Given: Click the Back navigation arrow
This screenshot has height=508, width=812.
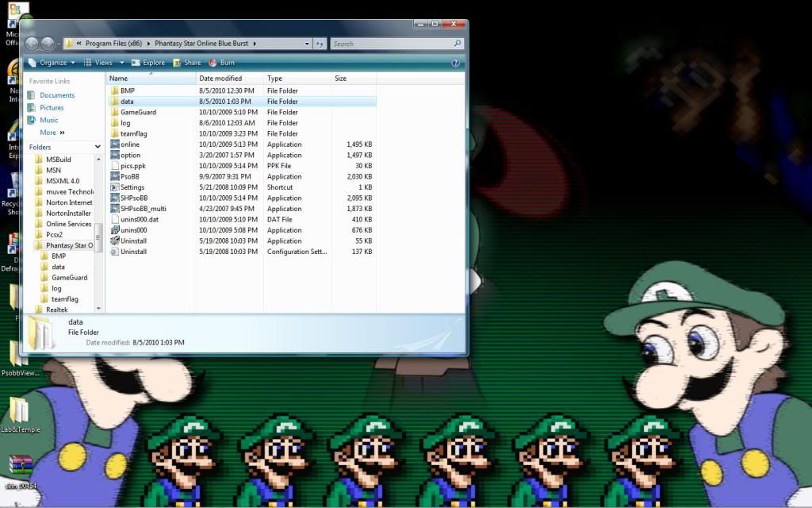Looking at the screenshot, I should tap(33, 44).
